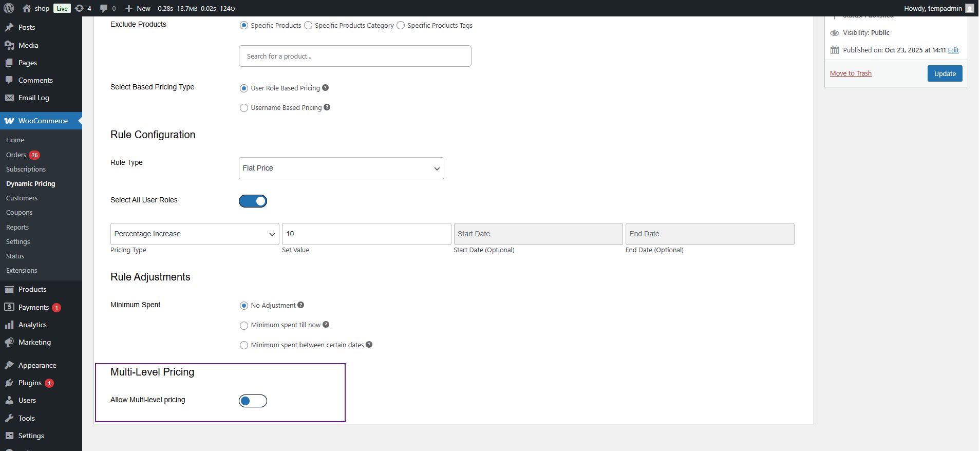Click help icon beside Minimum spent between certain dates
980x451 pixels.
(369, 345)
